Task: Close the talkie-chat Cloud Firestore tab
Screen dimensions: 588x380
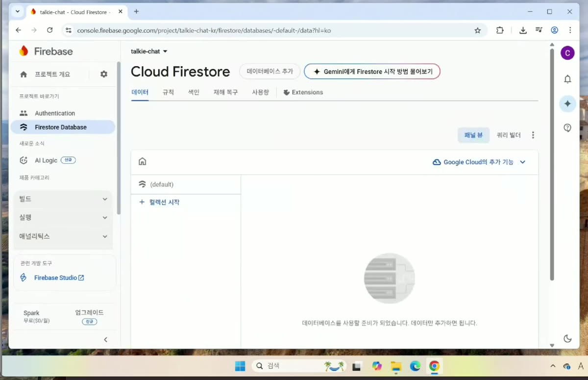Action: click(121, 12)
